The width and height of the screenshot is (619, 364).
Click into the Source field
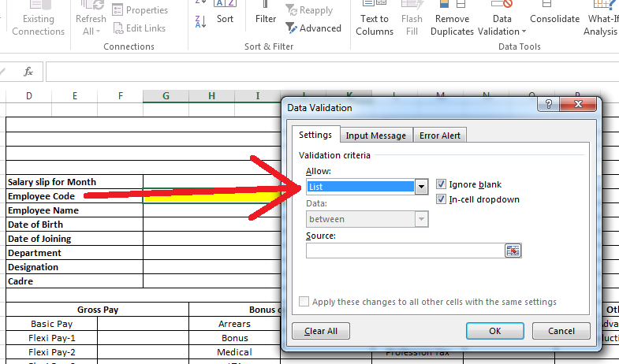[405, 251]
